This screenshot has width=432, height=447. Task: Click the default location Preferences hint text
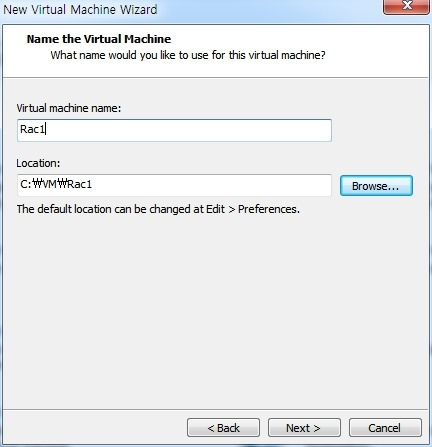(x=158, y=209)
